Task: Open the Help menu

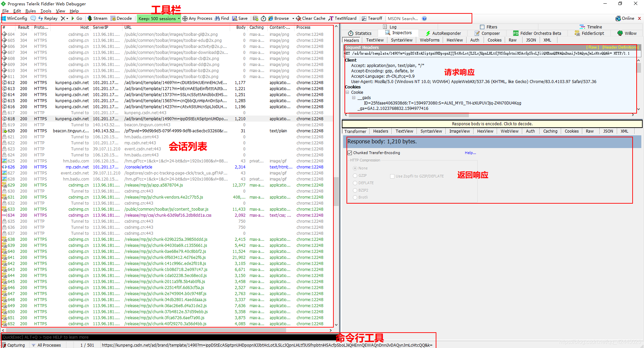Action: (74, 11)
